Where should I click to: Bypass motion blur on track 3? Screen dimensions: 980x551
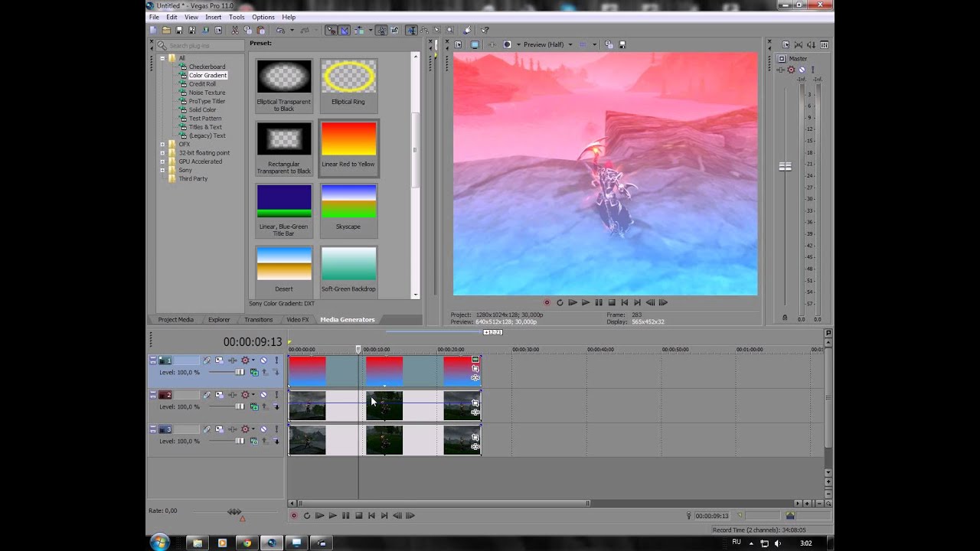(207, 429)
